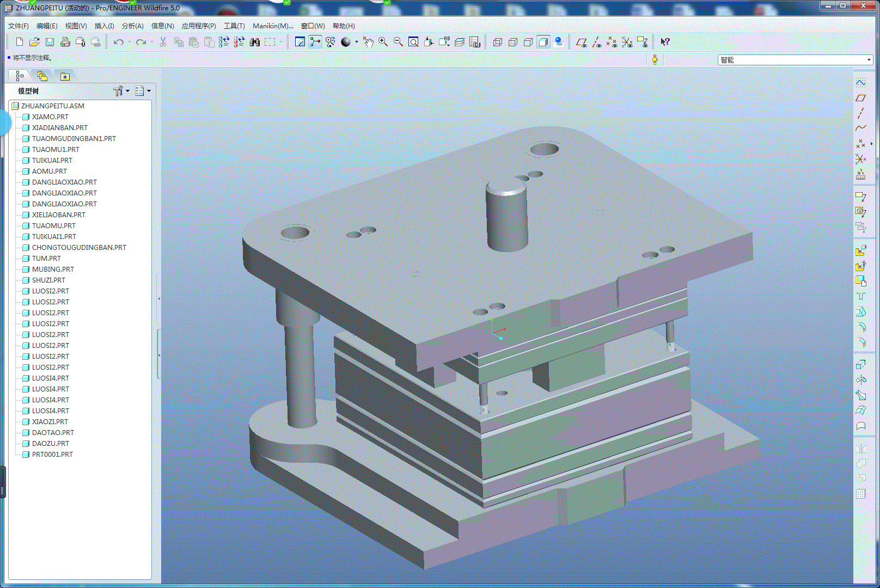Toggle datum planes display on or off
The width and height of the screenshot is (880, 588).
pos(582,42)
